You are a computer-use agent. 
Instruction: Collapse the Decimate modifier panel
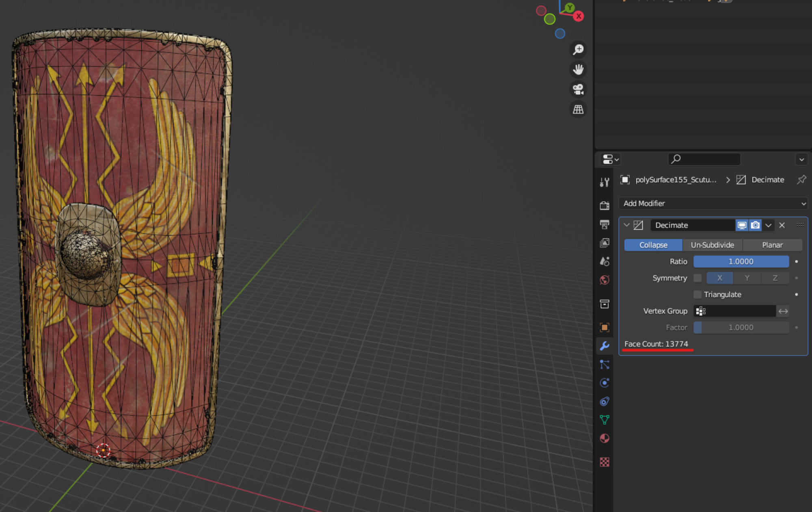pos(626,225)
